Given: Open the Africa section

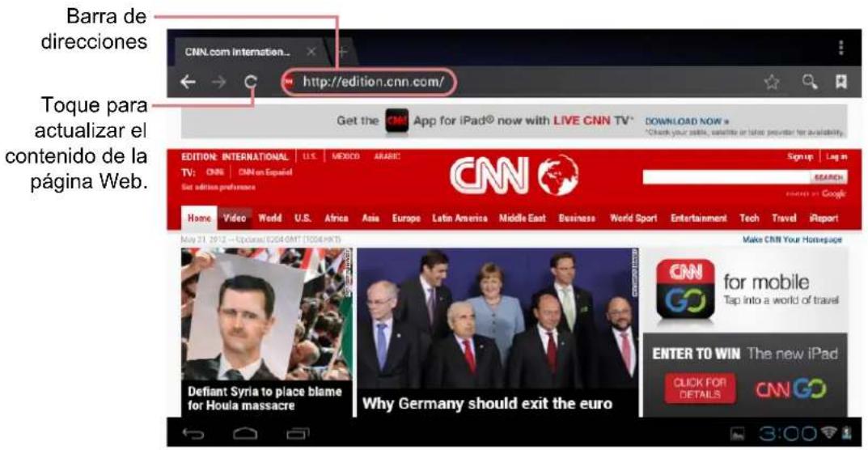Looking at the screenshot, I should [336, 219].
